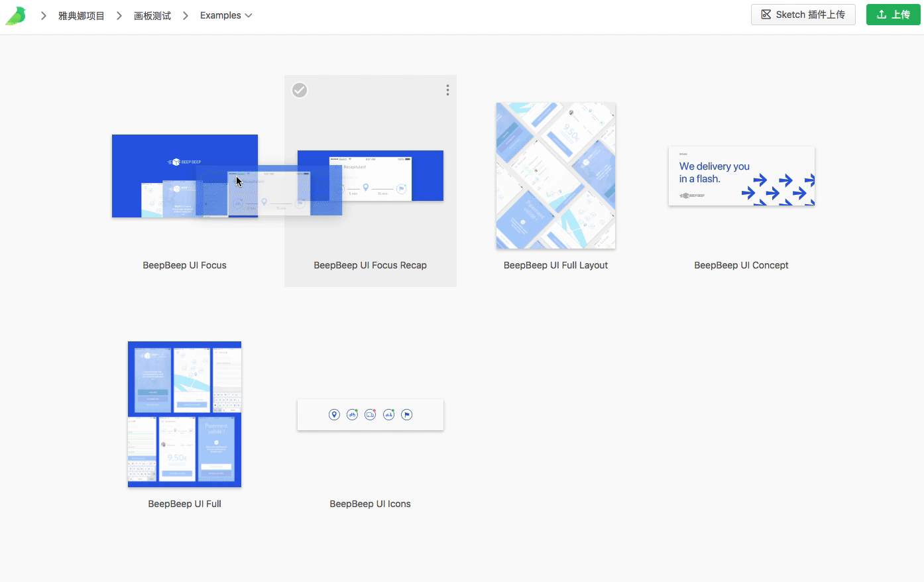Toggle the selection checkmark on Focus Recap card
The image size is (924, 582).
coord(300,90)
